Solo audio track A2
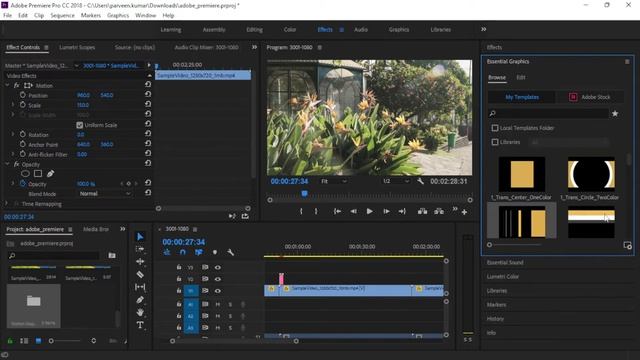 point(230,316)
